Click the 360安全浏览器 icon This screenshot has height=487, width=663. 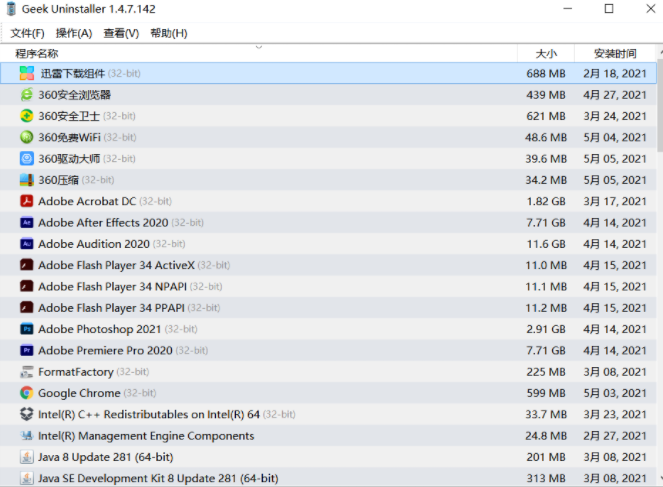[x=27, y=95]
